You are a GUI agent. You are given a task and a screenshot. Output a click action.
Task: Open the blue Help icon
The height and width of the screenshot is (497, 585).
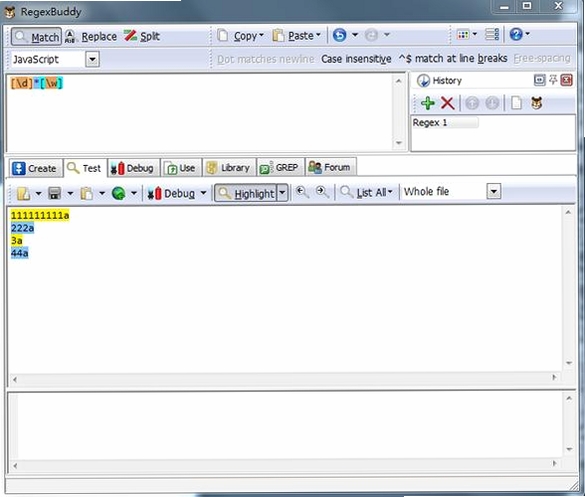pos(516,35)
